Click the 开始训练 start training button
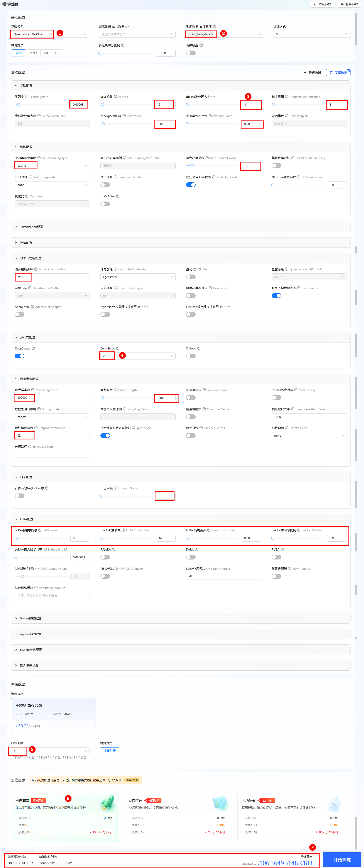 pyautogui.click(x=342, y=860)
